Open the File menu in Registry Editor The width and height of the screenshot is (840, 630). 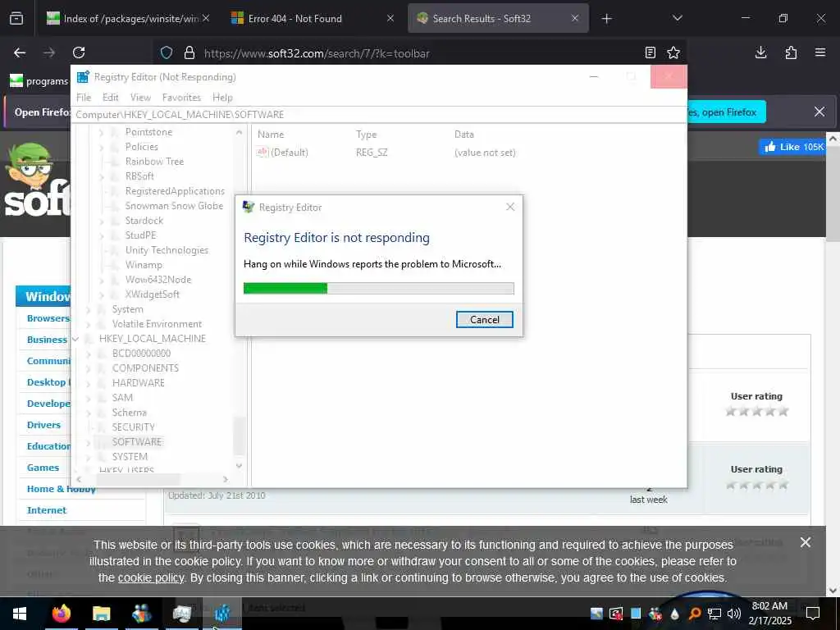pyautogui.click(x=84, y=98)
